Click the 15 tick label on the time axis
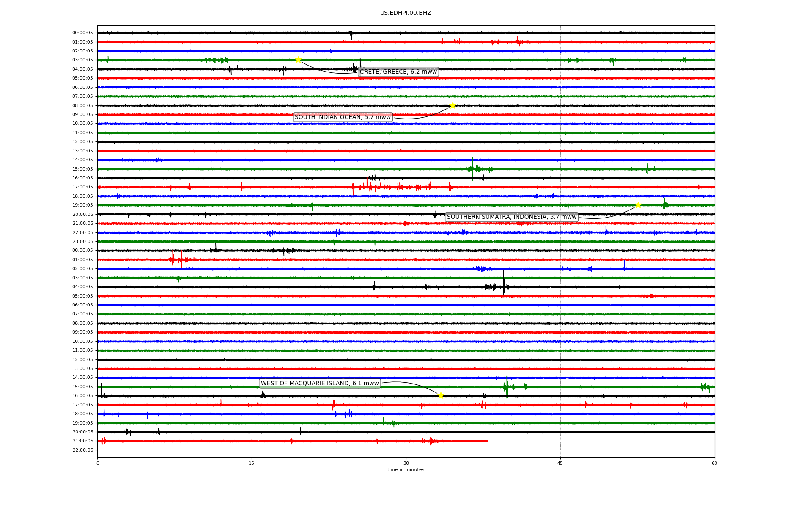This screenshot has height=508, width=812. (252, 463)
